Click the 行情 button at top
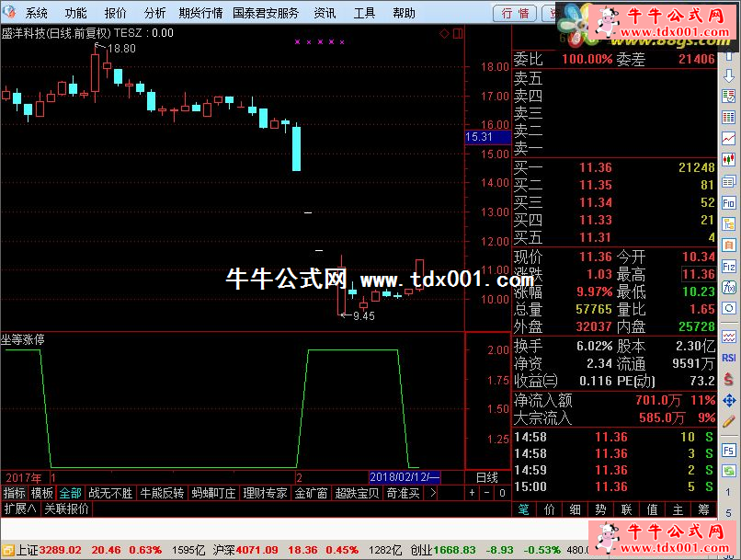Image resolution: width=741 pixels, height=560 pixels. pos(515,13)
